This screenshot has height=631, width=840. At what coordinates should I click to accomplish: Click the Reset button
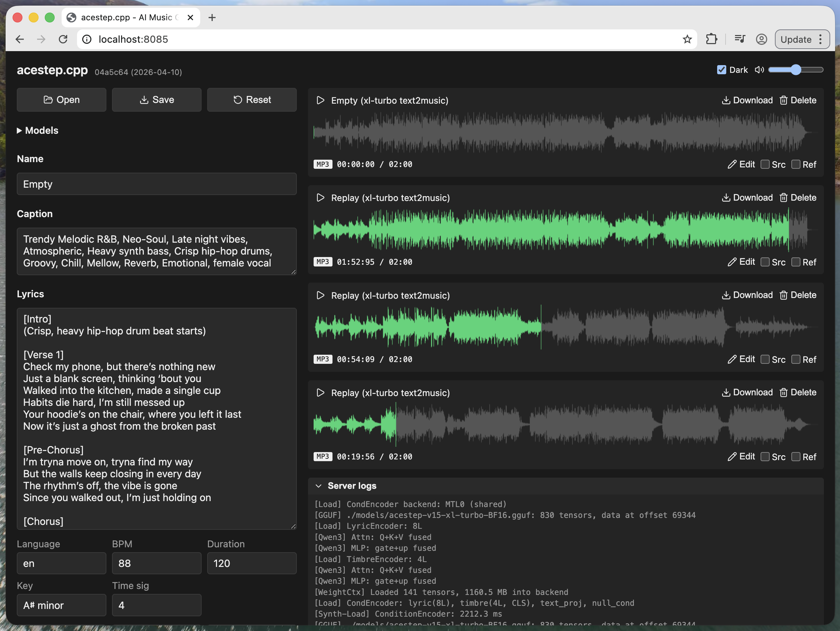(252, 99)
